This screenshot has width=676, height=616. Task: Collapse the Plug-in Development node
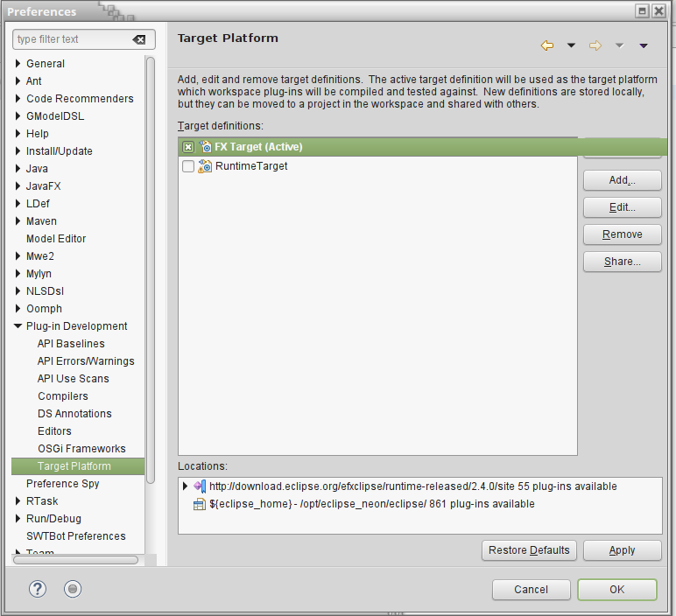pos(18,326)
